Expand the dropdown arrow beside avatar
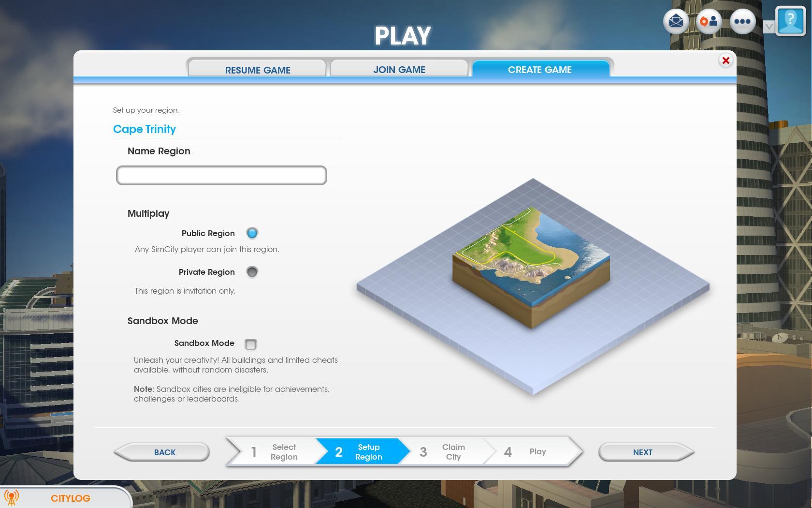Viewport: 812px width, 508px height. pos(768,27)
